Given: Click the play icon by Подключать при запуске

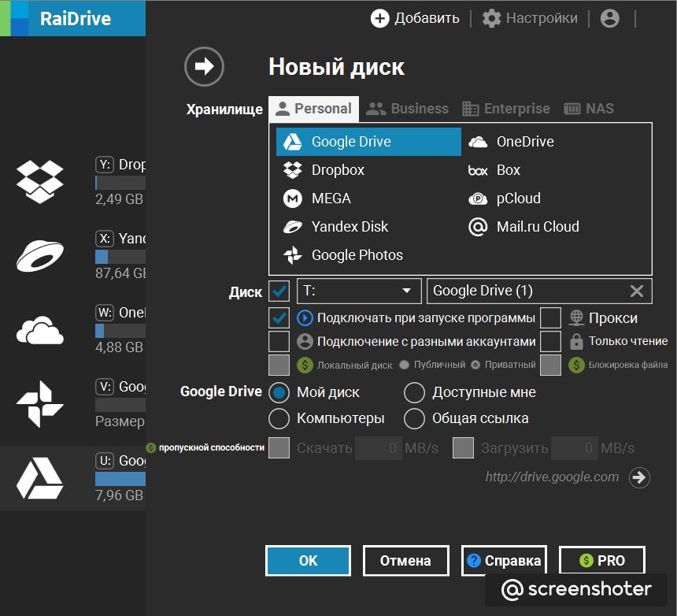Looking at the screenshot, I should (305, 318).
